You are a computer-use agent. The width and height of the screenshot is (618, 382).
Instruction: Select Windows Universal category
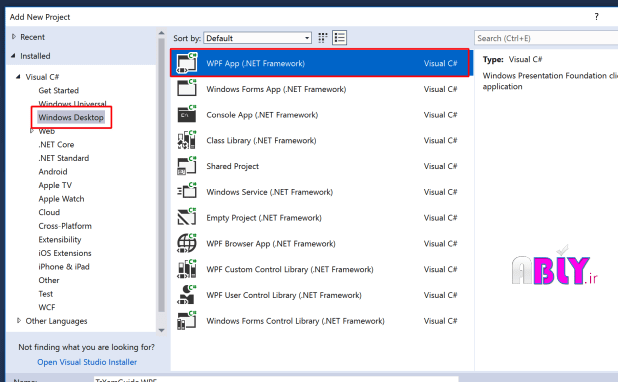[x=72, y=104]
